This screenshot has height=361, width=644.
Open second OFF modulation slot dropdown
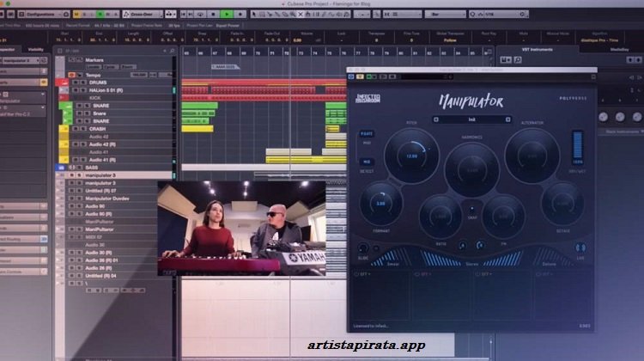pos(424,274)
